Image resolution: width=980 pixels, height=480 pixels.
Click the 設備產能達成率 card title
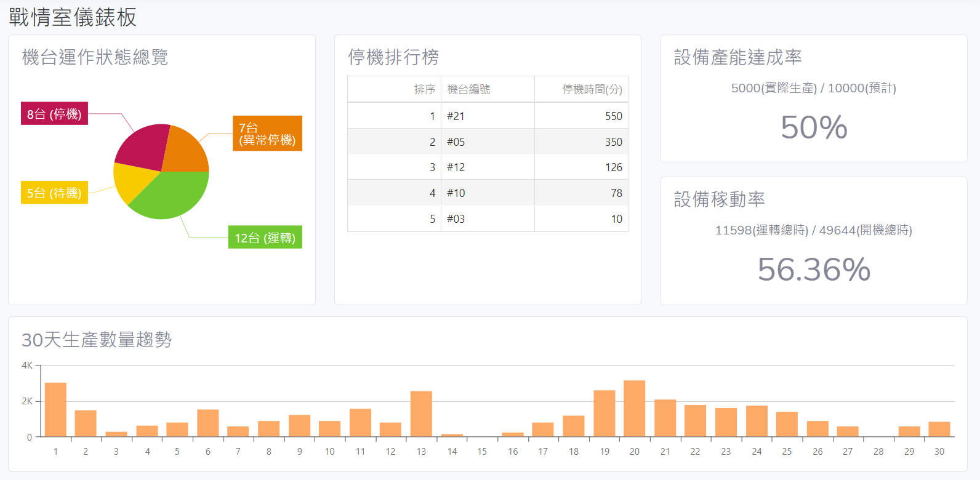click(738, 57)
